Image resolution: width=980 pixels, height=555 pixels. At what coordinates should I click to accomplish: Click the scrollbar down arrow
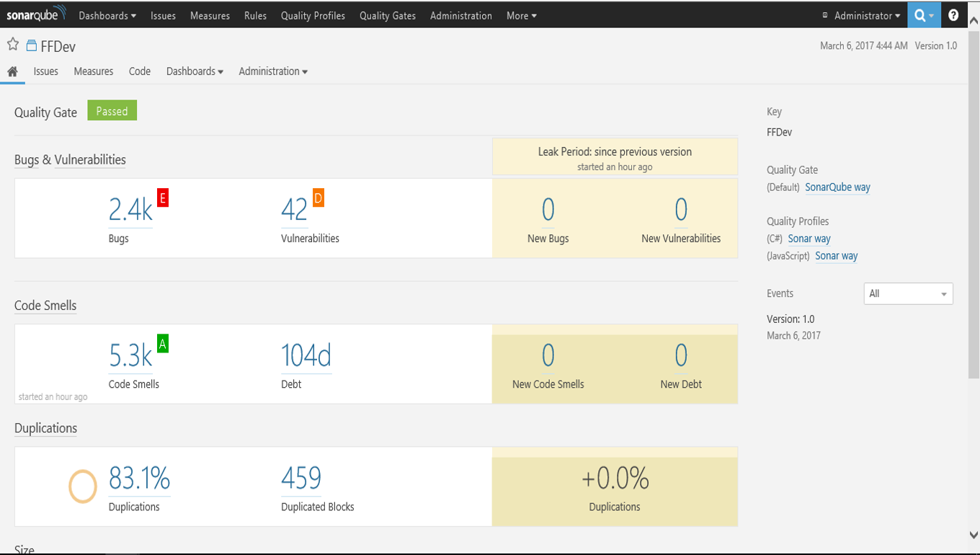coord(974,535)
